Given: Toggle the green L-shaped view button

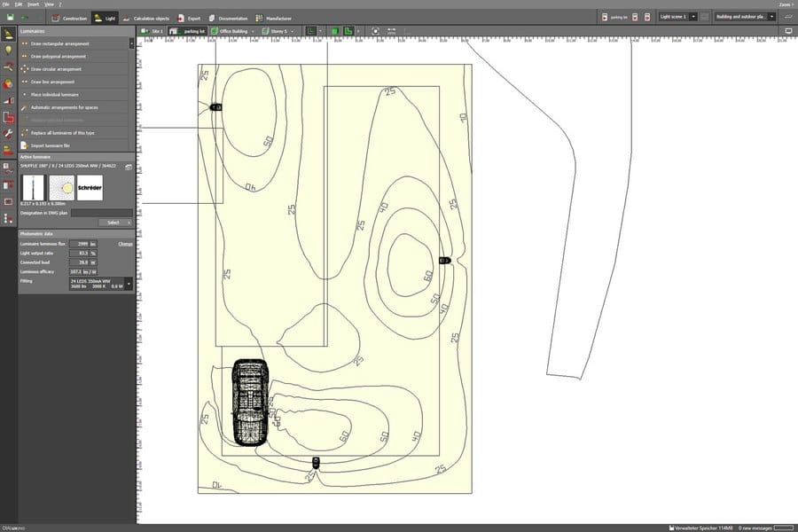Looking at the screenshot, I should tap(348, 31).
